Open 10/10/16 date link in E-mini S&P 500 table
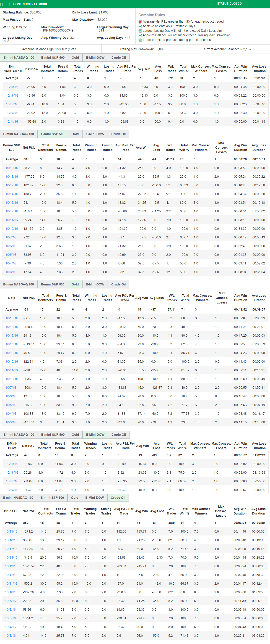The image size is (270, 644). 12,229
